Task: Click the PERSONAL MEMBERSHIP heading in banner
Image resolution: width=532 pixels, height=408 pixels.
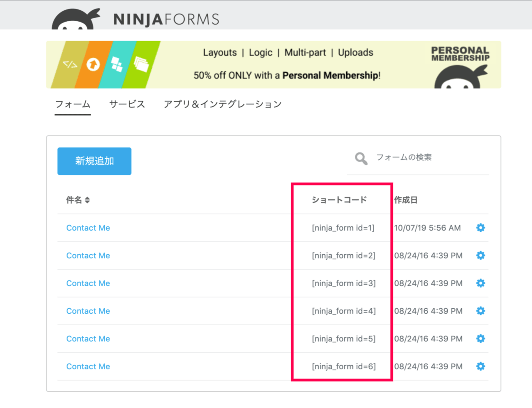Action: [460, 54]
